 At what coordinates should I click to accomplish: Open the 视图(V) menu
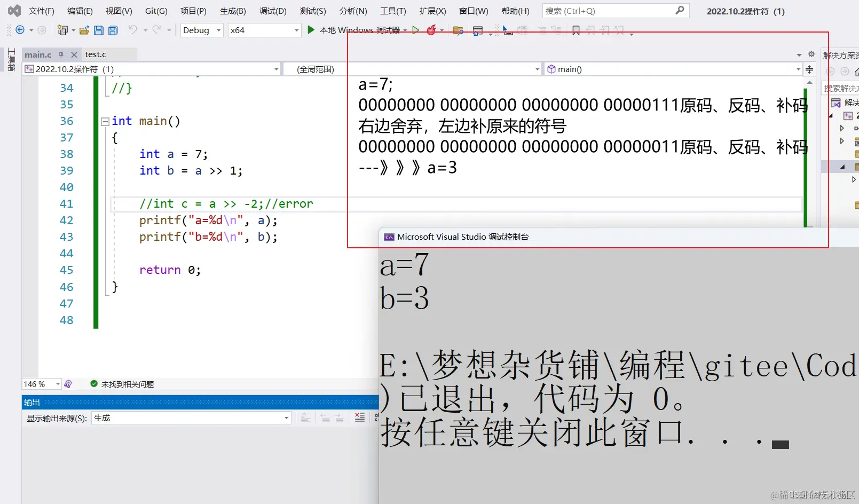(x=119, y=11)
